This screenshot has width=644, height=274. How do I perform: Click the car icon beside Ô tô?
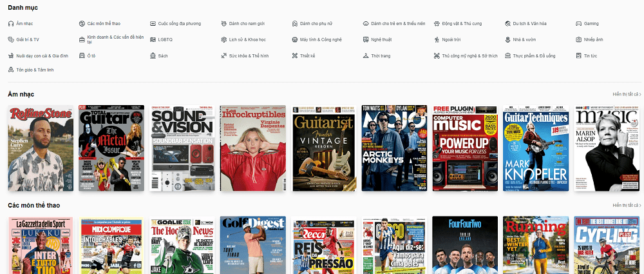(82, 56)
